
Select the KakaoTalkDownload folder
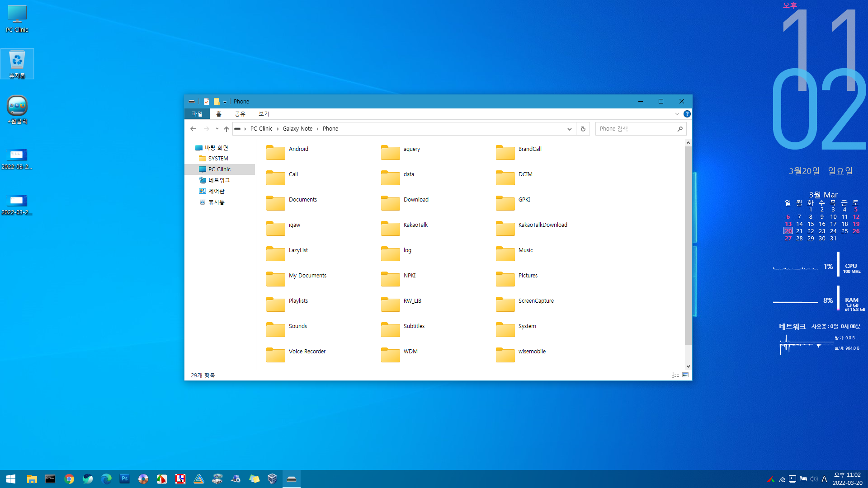(x=532, y=228)
